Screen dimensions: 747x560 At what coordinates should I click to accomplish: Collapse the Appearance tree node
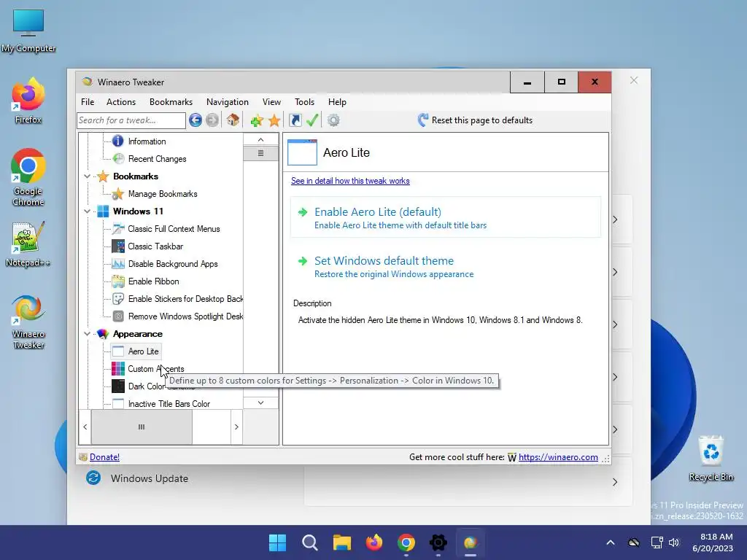pyautogui.click(x=88, y=334)
